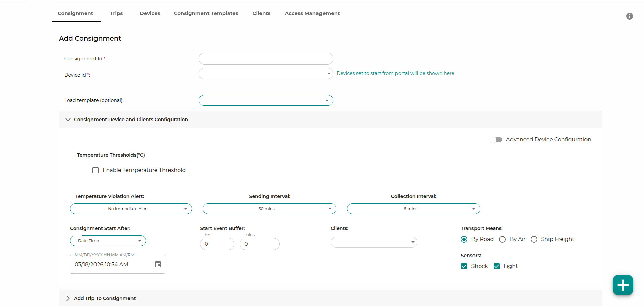Check Enable Temperature Threshold checkbox

tap(96, 170)
